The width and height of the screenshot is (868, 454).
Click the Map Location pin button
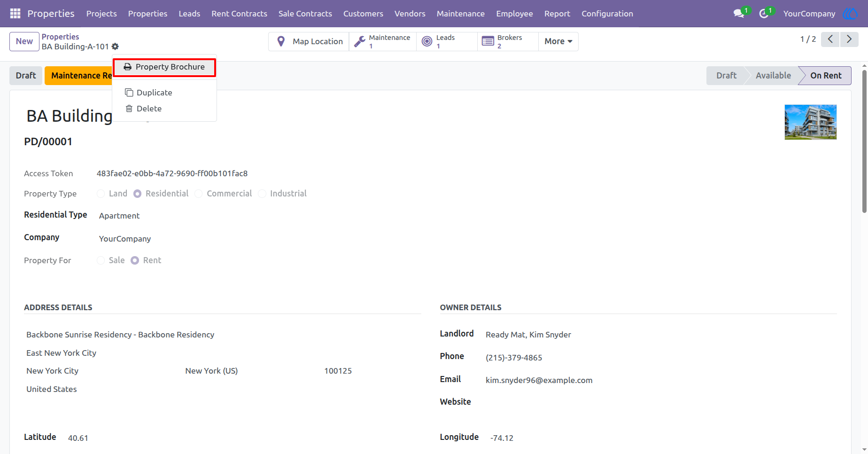[309, 41]
